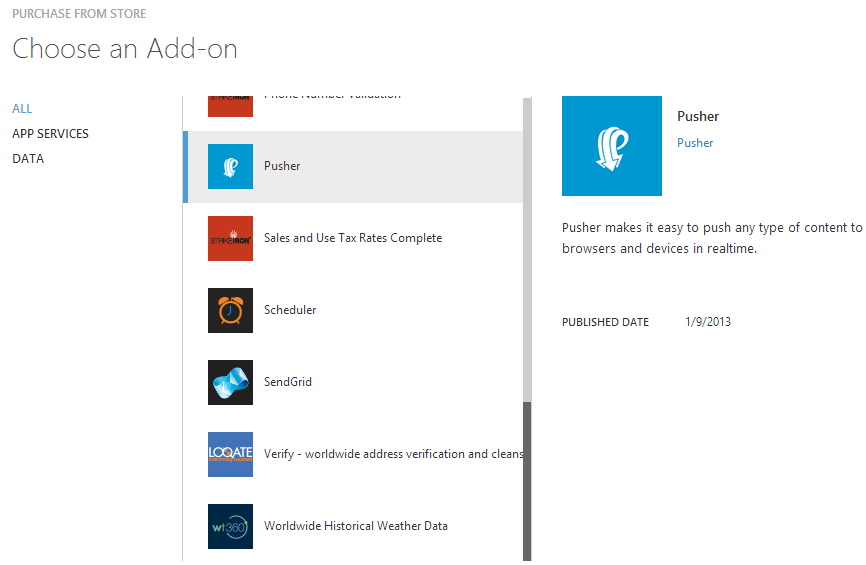Click the PUBLISHED DATE label
The width and height of the screenshot is (866, 565).
click(x=605, y=322)
